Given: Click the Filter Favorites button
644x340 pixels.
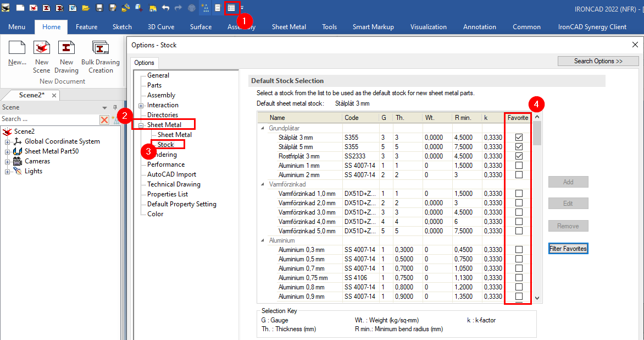Looking at the screenshot, I should point(568,248).
